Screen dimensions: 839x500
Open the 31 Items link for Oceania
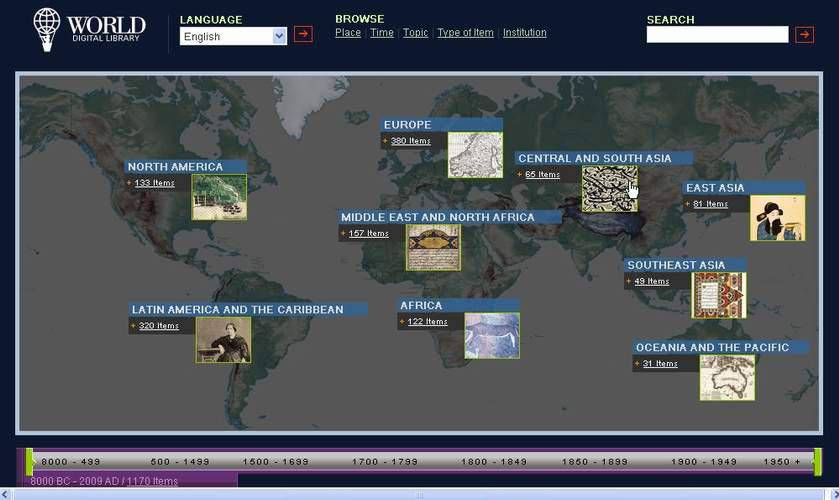pos(660,363)
